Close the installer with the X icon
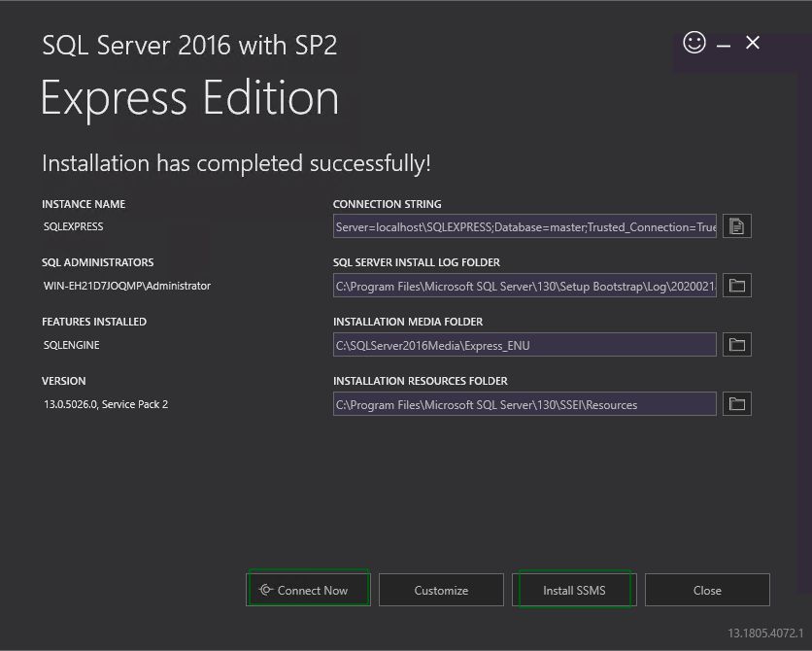 (x=753, y=43)
